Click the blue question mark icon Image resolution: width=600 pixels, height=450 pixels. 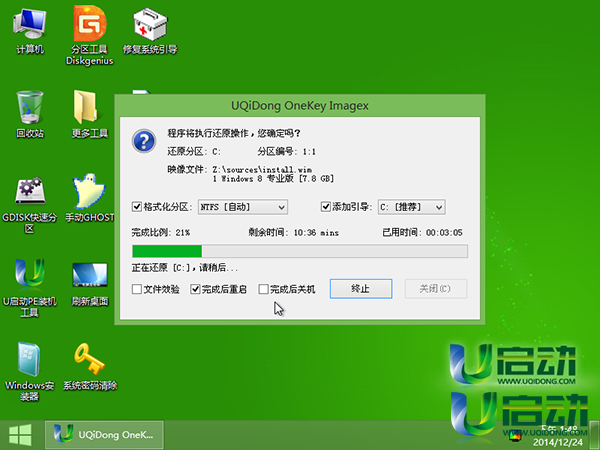click(144, 141)
